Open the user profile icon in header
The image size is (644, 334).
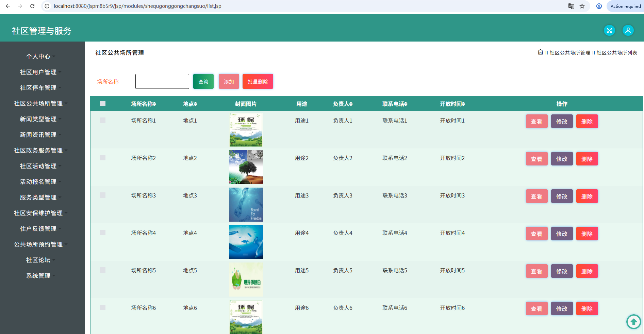(x=628, y=30)
